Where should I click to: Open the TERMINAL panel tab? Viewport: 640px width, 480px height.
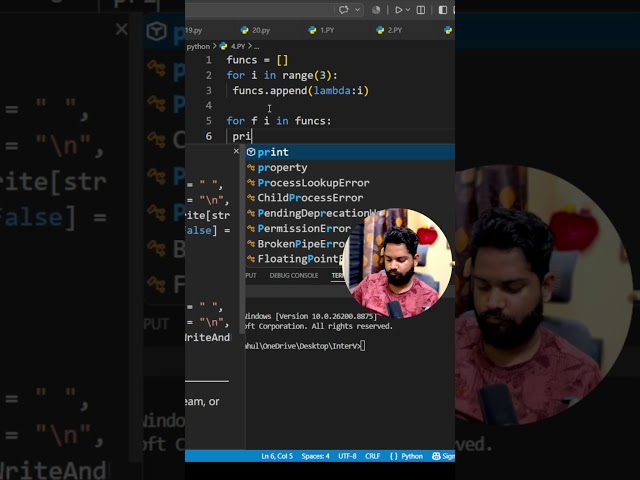coord(337,276)
